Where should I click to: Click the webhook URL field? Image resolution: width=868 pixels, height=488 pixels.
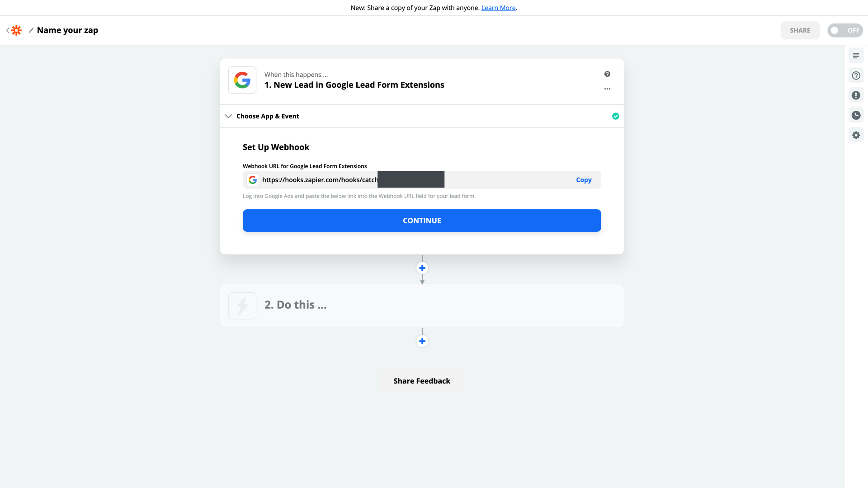[x=422, y=180]
